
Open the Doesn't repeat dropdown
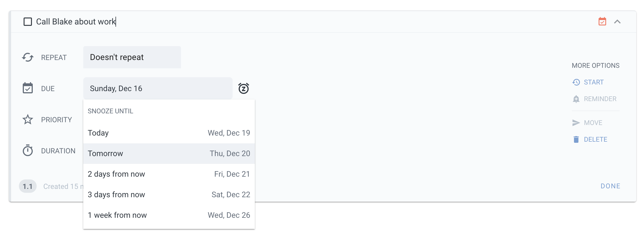tap(132, 57)
